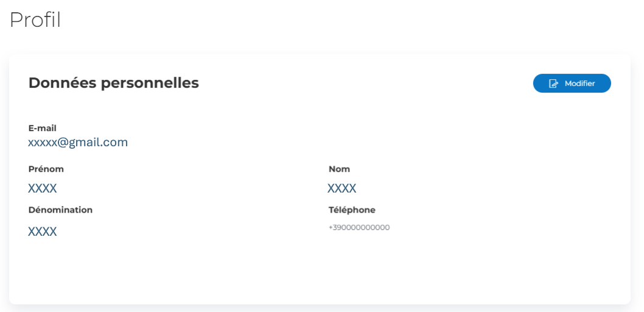Click the Dénomination field label
The width and height of the screenshot is (644, 312).
click(x=60, y=210)
